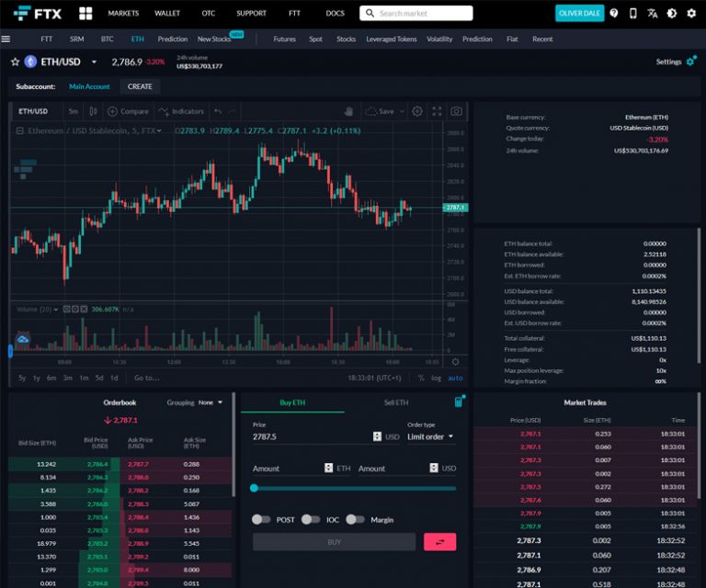Viewport: 706px width, 588px height.
Task: Turn on the IOC toggle
Action: pyautogui.click(x=311, y=519)
